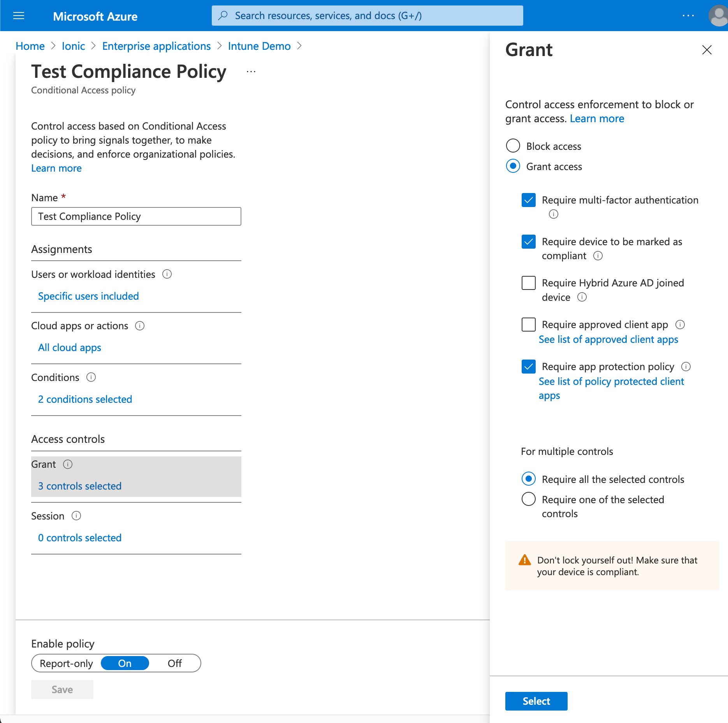Uncheck Require app protection policy

pyautogui.click(x=528, y=366)
